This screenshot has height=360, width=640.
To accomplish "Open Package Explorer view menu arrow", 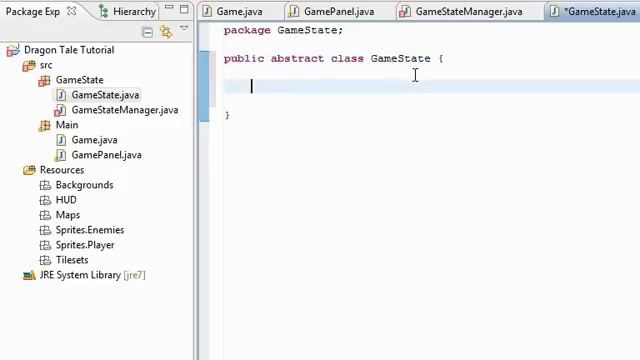I will click(184, 28).
